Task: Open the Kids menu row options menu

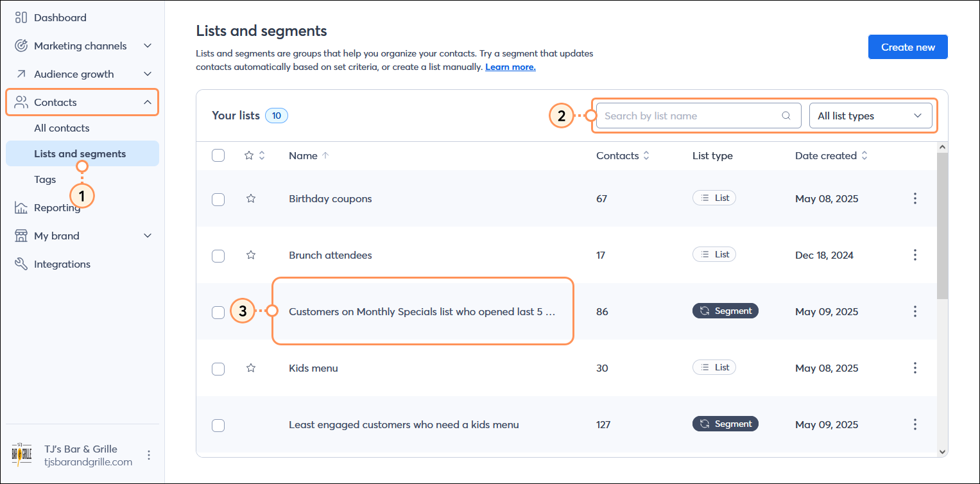Action: click(915, 368)
